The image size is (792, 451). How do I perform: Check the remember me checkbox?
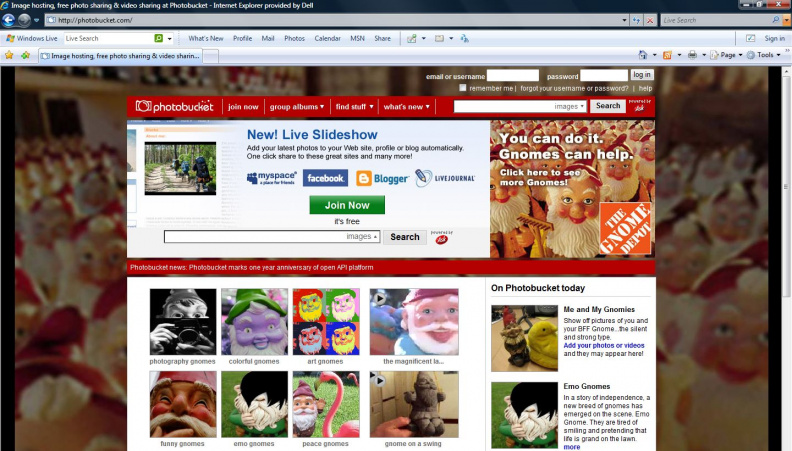[x=462, y=88]
